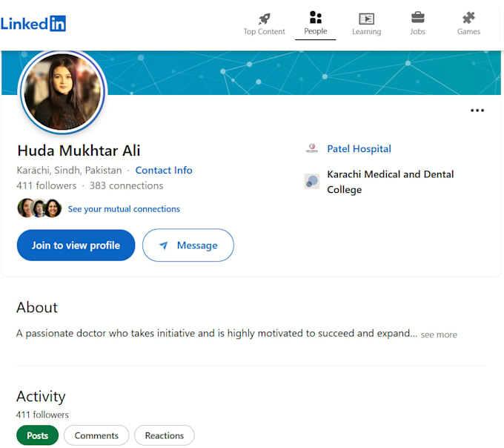Viewport: 504px width, 448px height.
Task: Click Join to view profile button
Action: [76, 245]
